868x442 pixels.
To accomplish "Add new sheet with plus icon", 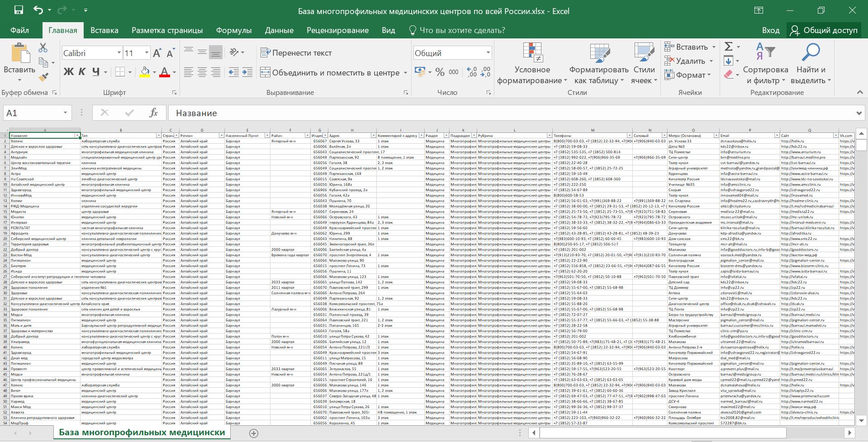I will pyautogui.click(x=254, y=433).
